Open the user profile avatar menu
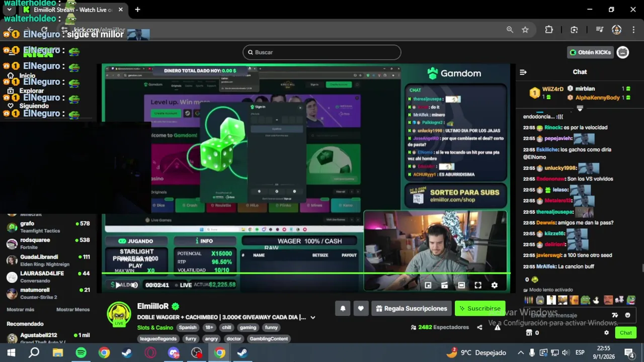This screenshot has width=644, height=362. (623, 52)
